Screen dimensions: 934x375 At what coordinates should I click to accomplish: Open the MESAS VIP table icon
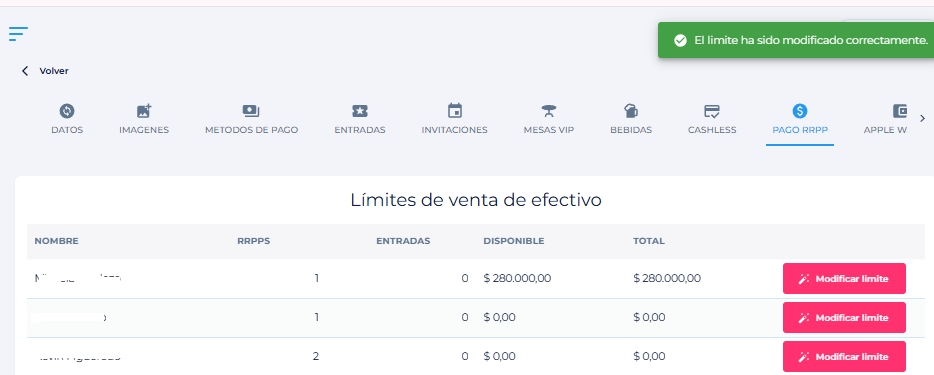[x=549, y=111]
